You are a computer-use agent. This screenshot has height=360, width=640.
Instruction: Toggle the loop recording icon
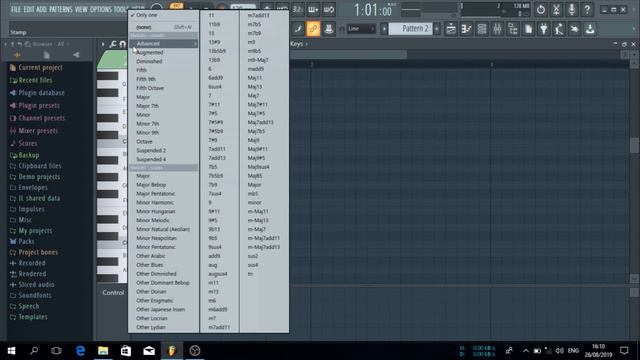click(329, 9)
